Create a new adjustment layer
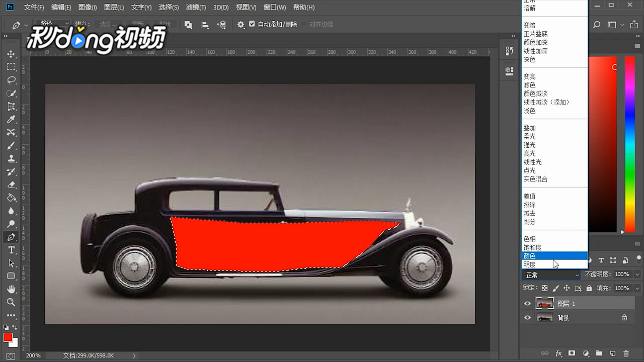Viewport: 644px width, 362px height. [x=586, y=353]
